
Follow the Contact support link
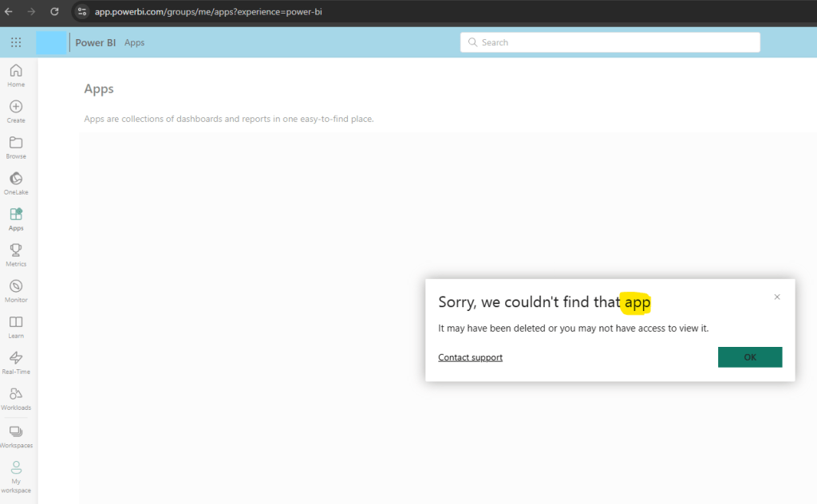pyautogui.click(x=470, y=357)
